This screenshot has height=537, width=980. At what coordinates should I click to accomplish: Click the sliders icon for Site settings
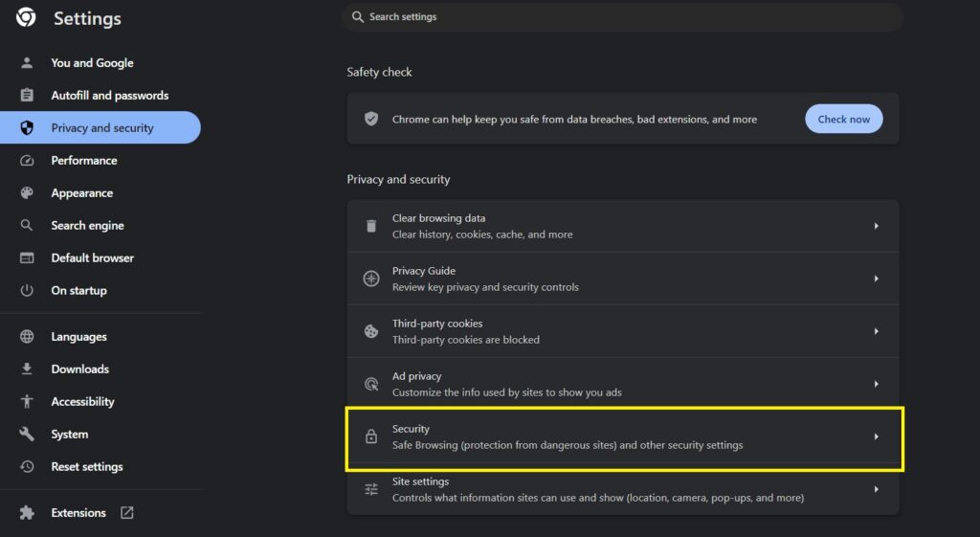(x=371, y=489)
